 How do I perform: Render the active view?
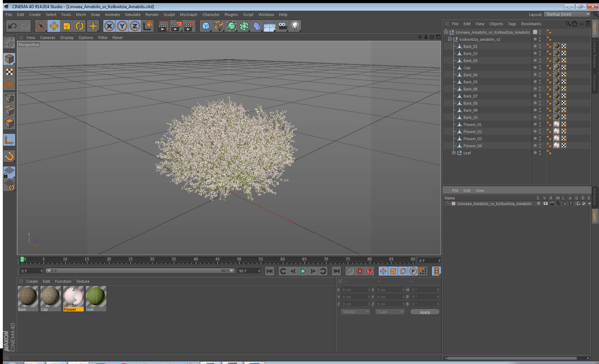[x=163, y=26]
